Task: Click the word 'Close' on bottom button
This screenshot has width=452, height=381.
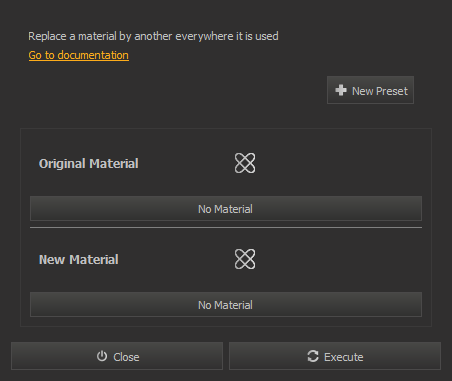Action: (x=126, y=357)
